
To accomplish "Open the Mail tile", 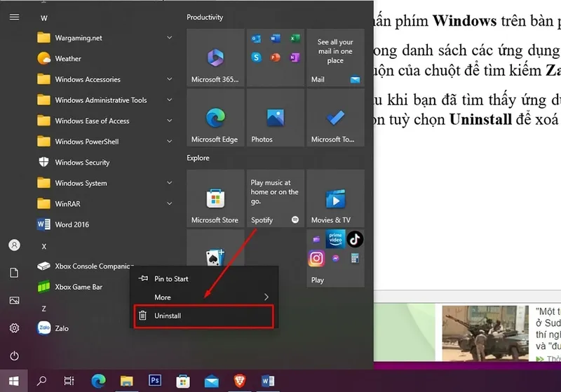I will pyautogui.click(x=335, y=58).
